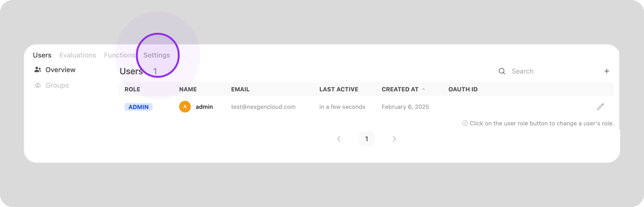The height and width of the screenshot is (207, 644).
Task: Click the Overview people icon
Action: click(x=38, y=70)
